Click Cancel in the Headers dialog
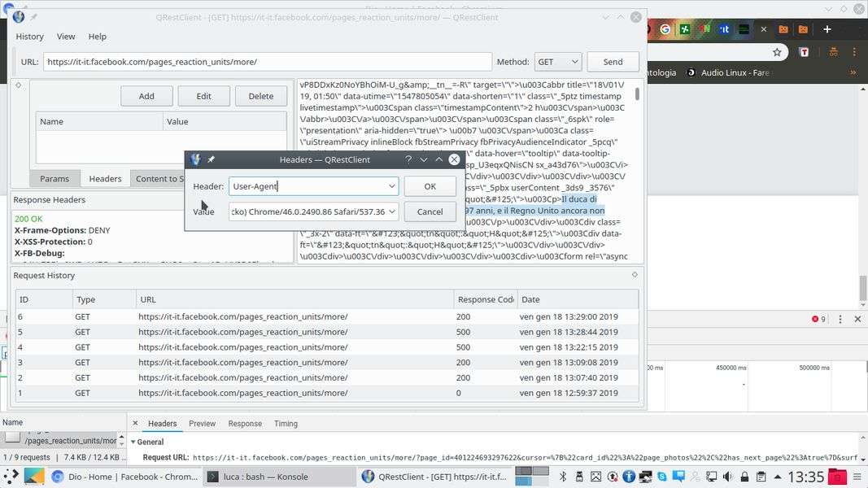This screenshot has height=488, width=868. coord(430,211)
